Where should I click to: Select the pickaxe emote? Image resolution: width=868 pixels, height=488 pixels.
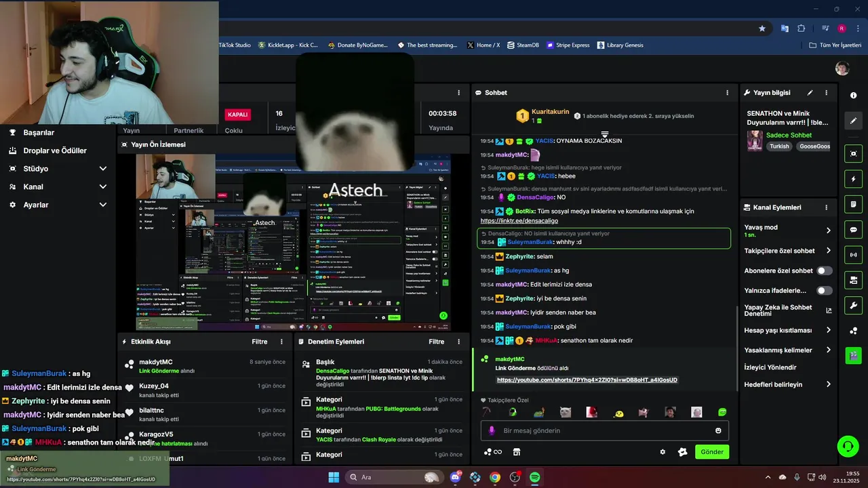pos(486,412)
